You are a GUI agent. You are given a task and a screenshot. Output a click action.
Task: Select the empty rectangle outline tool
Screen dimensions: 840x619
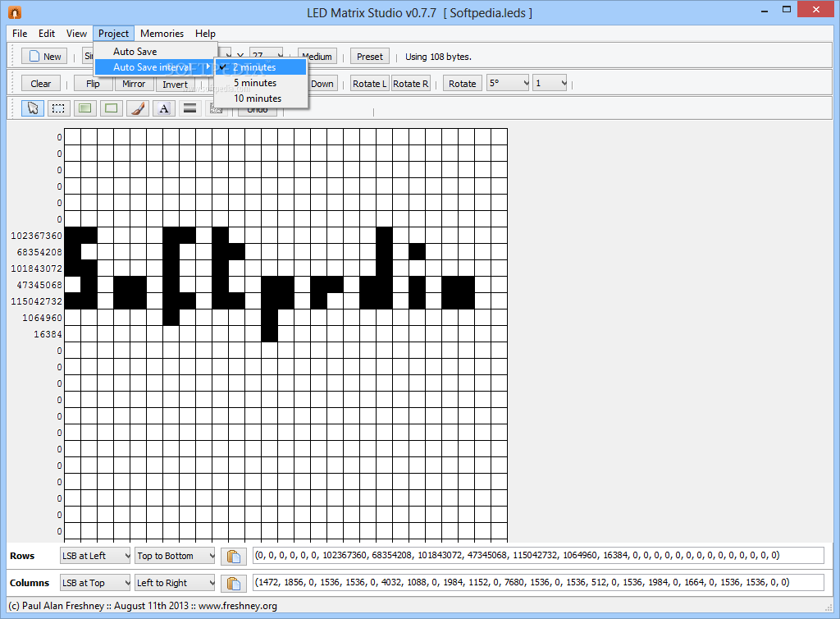coord(111,109)
